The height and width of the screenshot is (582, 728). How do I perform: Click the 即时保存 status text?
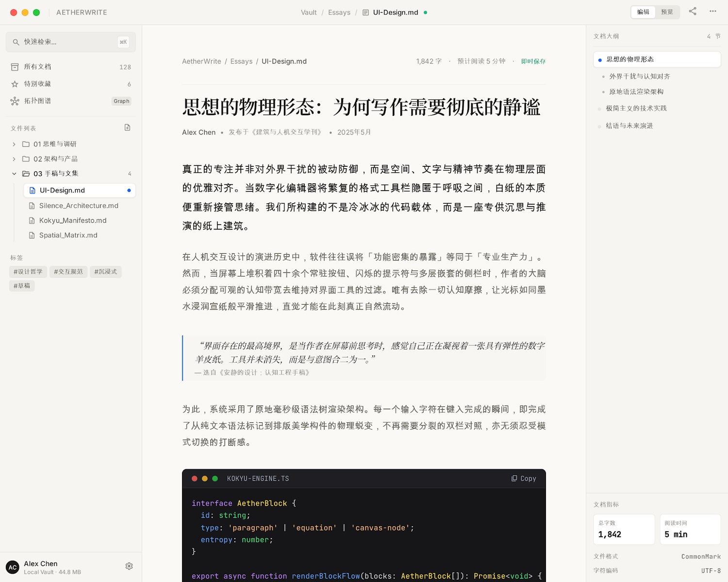click(533, 62)
